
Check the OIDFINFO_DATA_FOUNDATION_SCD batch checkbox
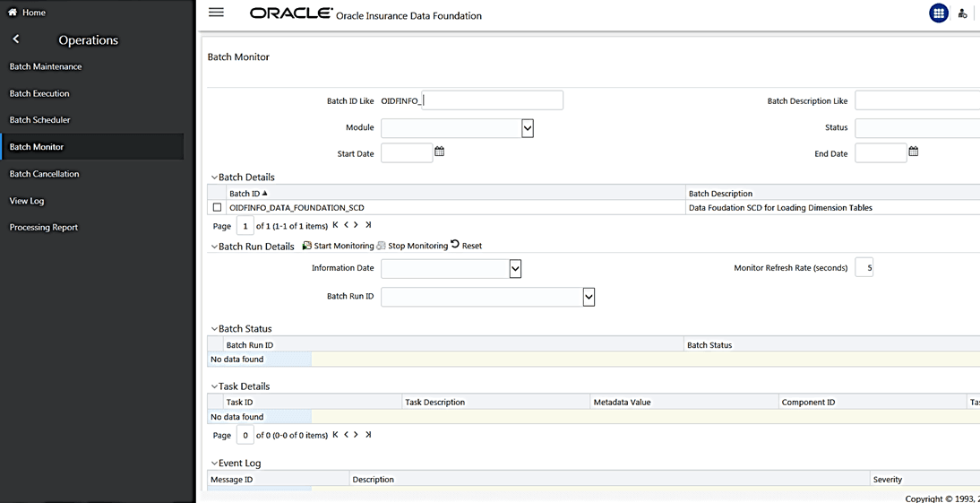[x=218, y=207]
